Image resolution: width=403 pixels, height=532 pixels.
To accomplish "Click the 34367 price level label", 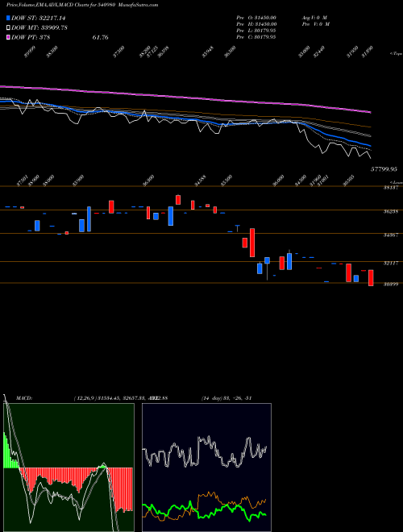I will (393, 235).
